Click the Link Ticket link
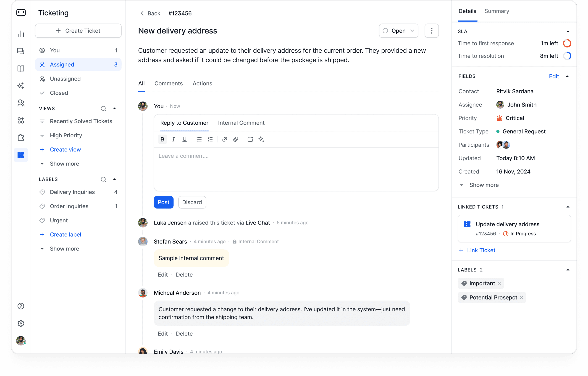This screenshot has width=588, height=376. [x=481, y=250]
